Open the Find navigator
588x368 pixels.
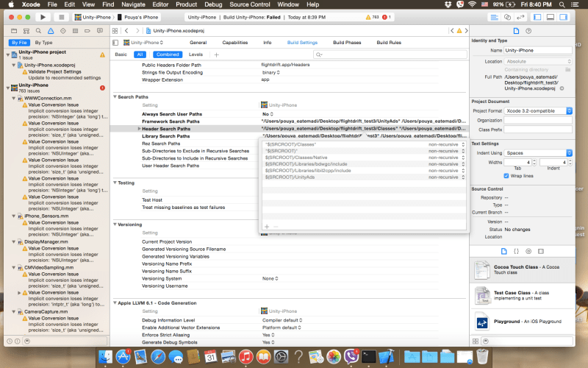pos(38,31)
